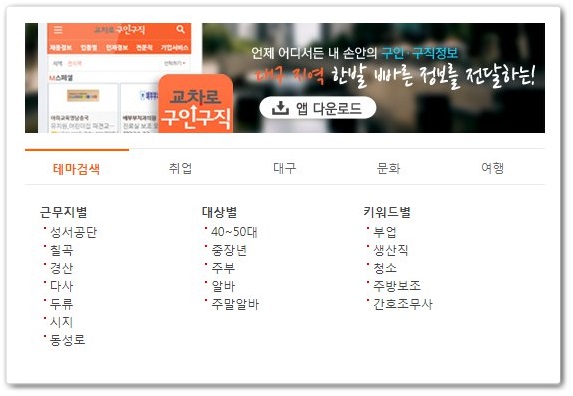Click the 근무지별 heading
Screen dimensions: 573x396
tap(64, 212)
